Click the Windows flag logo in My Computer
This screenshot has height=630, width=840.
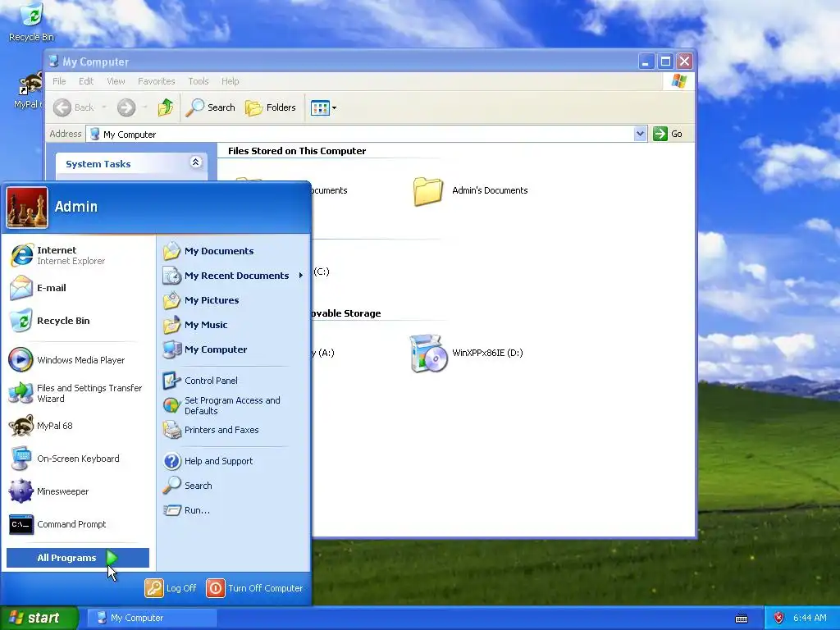(x=678, y=81)
